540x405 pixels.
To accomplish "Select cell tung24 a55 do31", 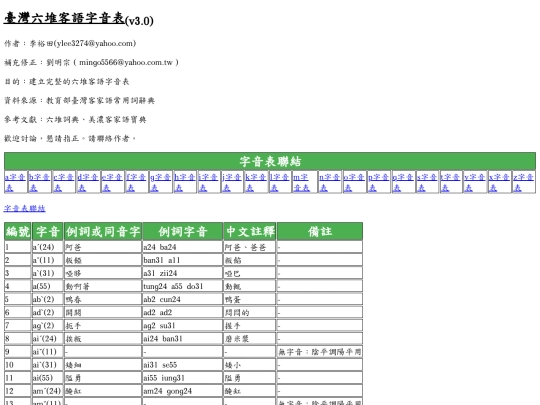I will tap(183, 286).
